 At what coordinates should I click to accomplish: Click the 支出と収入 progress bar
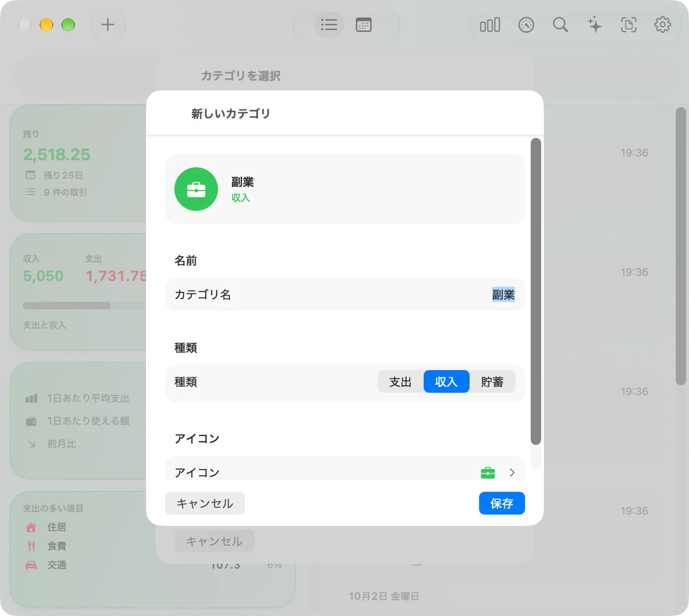pyautogui.click(x=85, y=306)
